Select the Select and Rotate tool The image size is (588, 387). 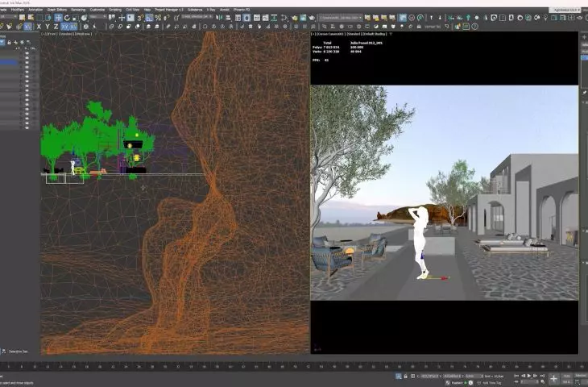(67, 18)
